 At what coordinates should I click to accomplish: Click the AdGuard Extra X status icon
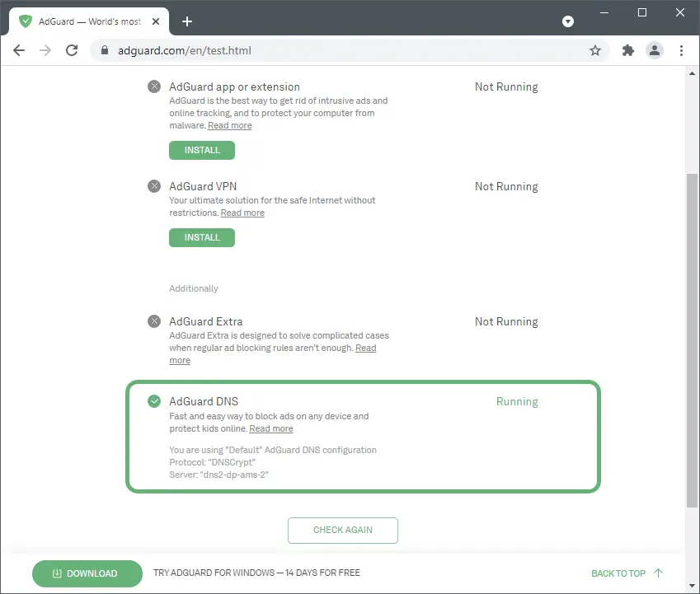click(x=154, y=321)
